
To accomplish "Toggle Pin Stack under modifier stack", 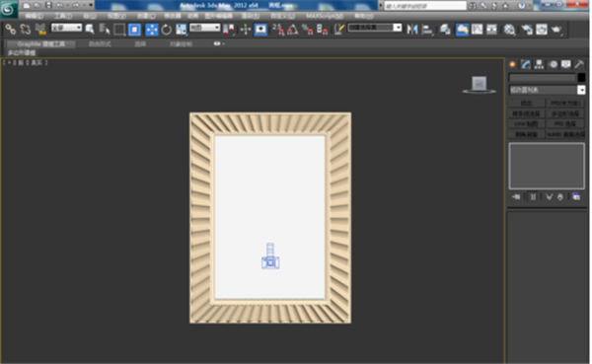I will 516,196.
